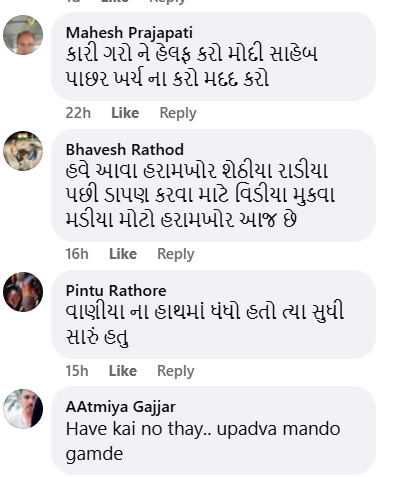
Task: Like Bhavesh Rathod's comment
Action: [123, 254]
